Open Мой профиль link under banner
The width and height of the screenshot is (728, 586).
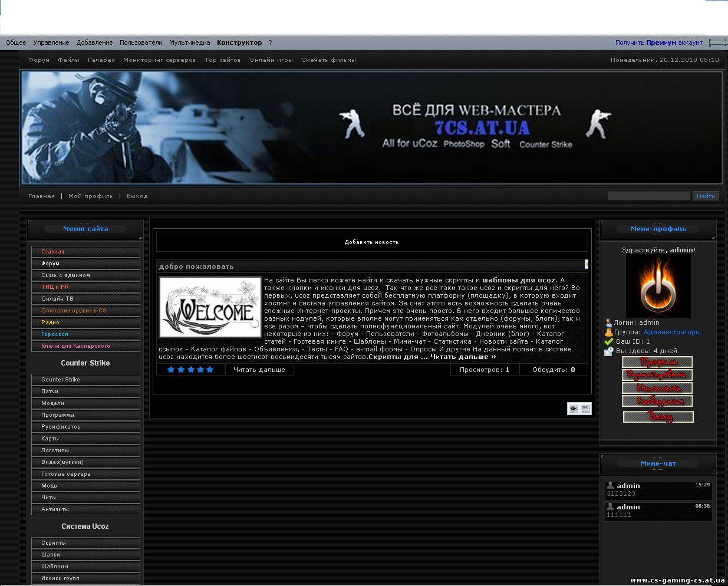pos(91,196)
